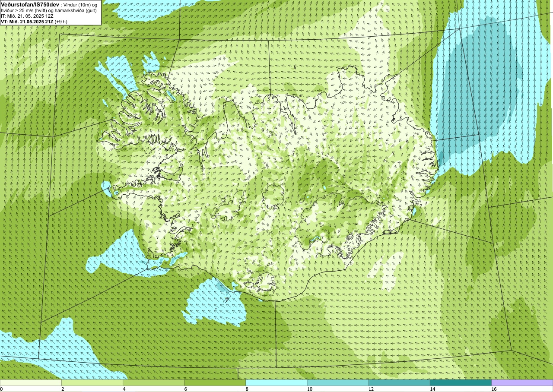Click the 0–2 m/s pale legend swatch
This screenshot has width=553, height=392.
click(x=31, y=383)
